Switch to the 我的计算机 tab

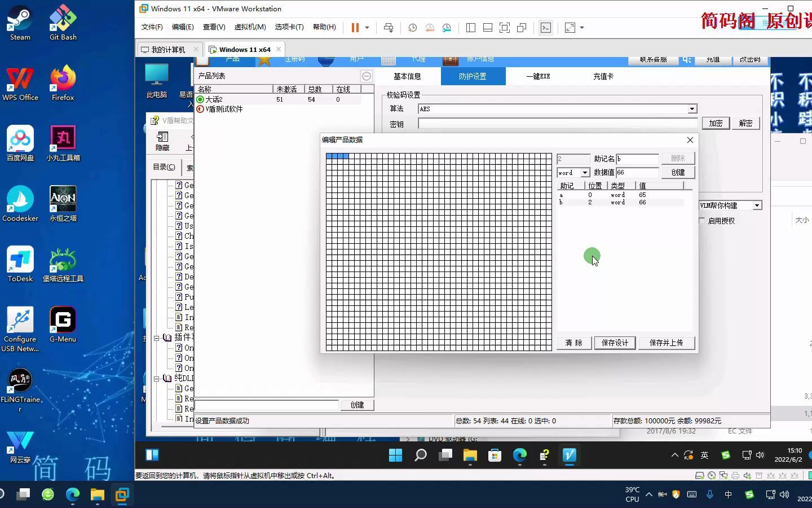coord(167,50)
